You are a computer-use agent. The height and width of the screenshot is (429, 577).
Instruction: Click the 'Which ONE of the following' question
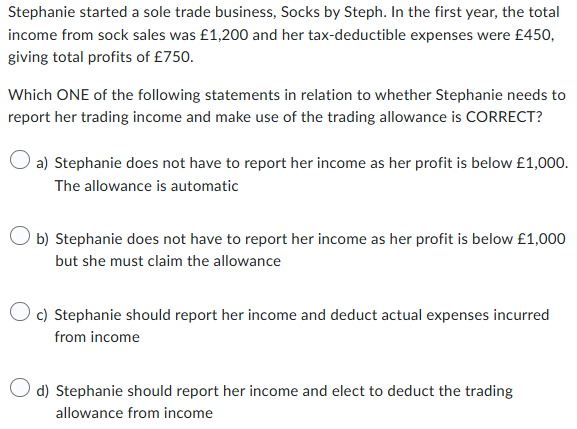(287, 106)
